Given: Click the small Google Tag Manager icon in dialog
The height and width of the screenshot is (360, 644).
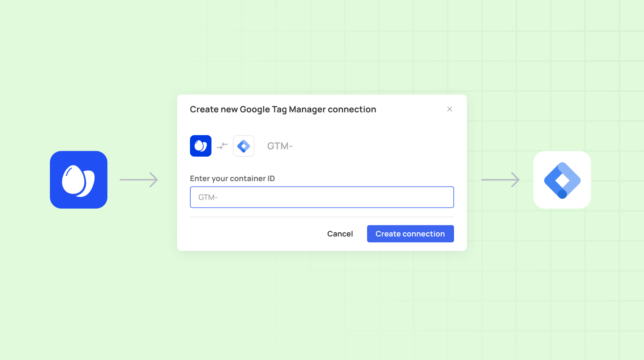Looking at the screenshot, I should 243,146.
